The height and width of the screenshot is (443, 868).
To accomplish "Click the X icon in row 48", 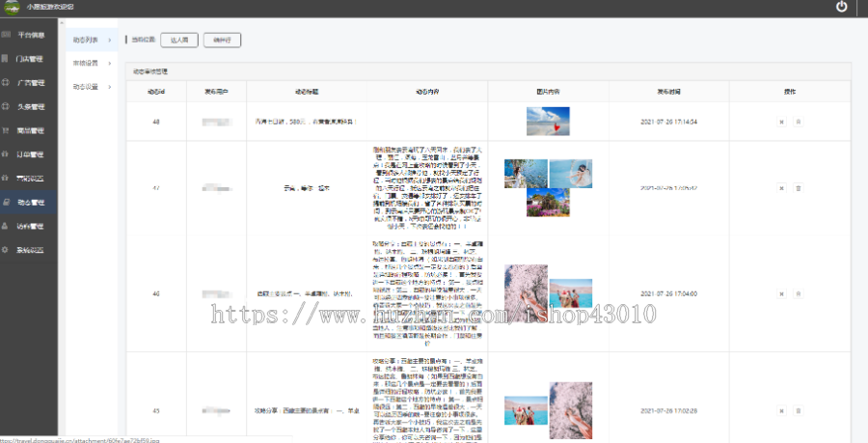I will (781, 122).
